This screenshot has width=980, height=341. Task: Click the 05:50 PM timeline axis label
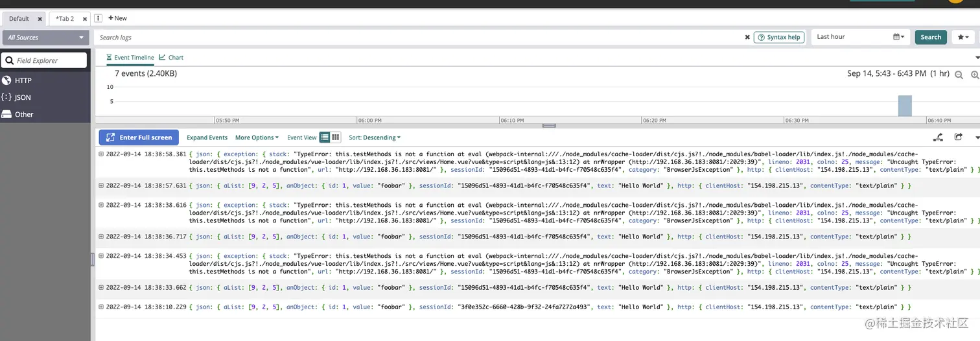coord(227,121)
